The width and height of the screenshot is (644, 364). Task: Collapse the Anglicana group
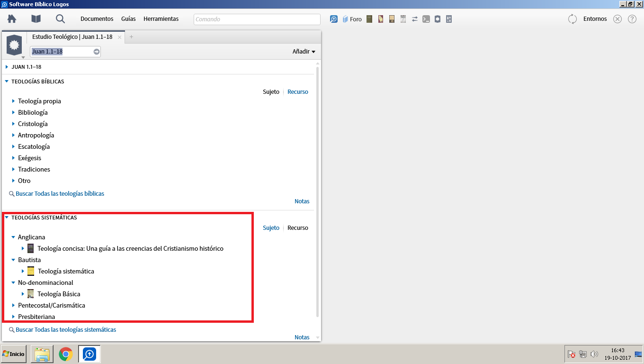point(14,237)
